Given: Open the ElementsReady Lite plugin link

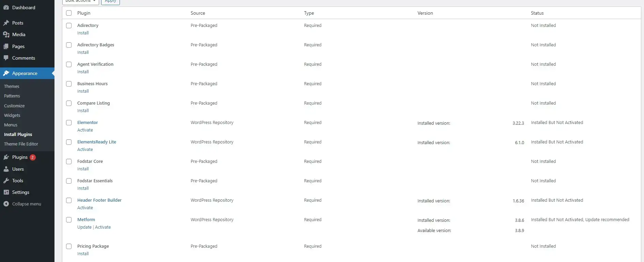Looking at the screenshot, I should point(97,142).
